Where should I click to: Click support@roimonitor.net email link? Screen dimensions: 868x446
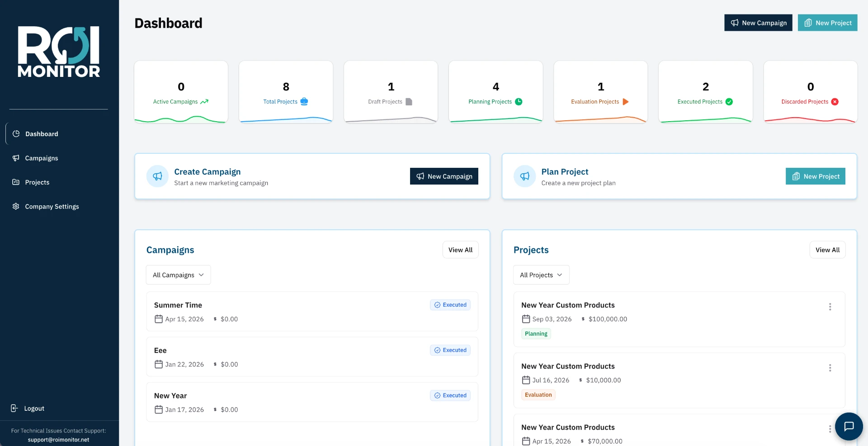[58, 440]
